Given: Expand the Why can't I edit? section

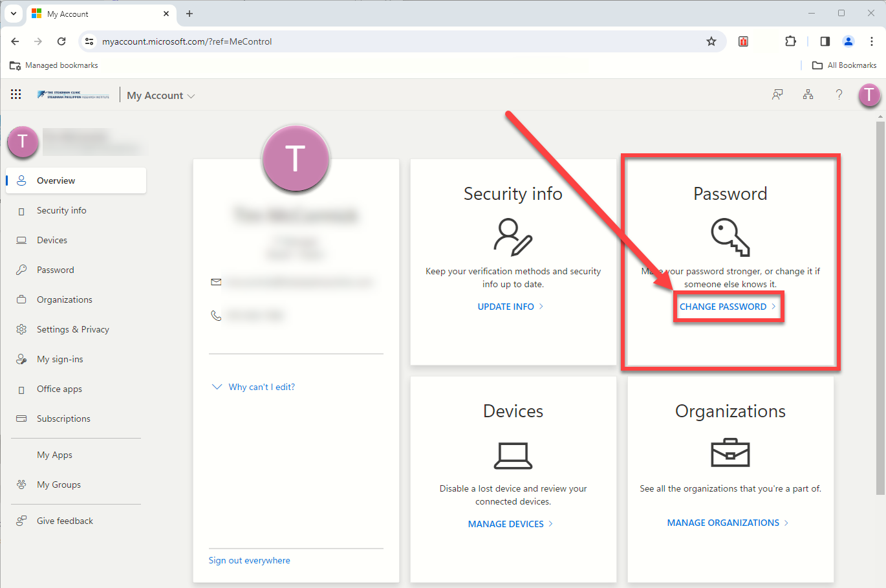Looking at the screenshot, I should pyautogui.click(x=254, y=387).
